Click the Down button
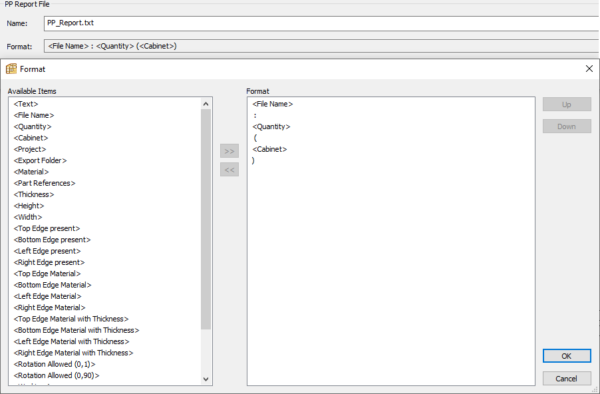This screenshot has height=394, width=600. click(567, 126)
